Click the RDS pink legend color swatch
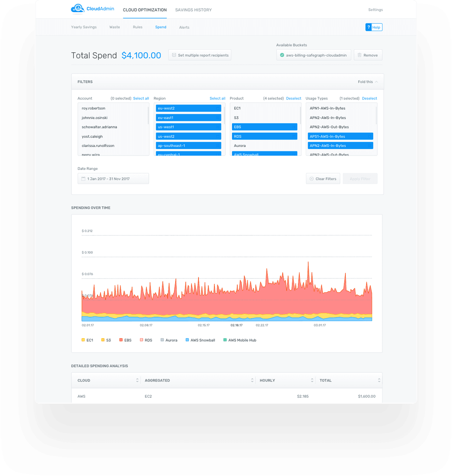452x476 pixels. coord(142,340)
